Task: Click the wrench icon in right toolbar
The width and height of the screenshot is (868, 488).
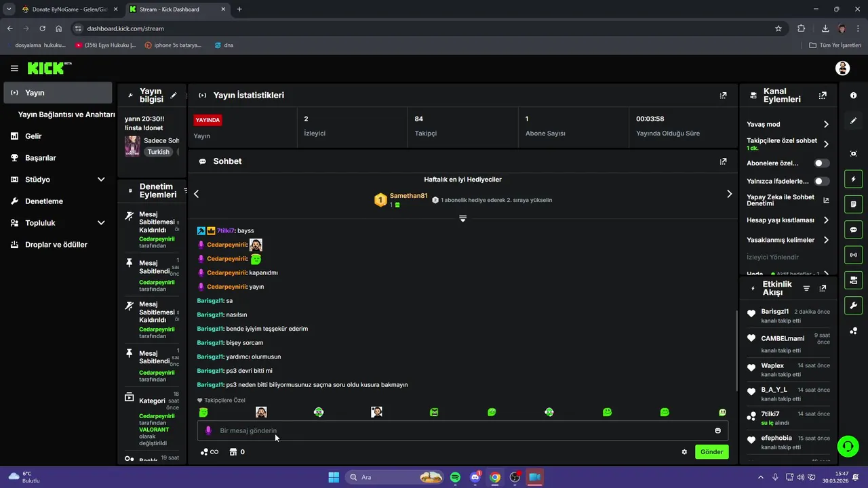Action: pos(853,306)
